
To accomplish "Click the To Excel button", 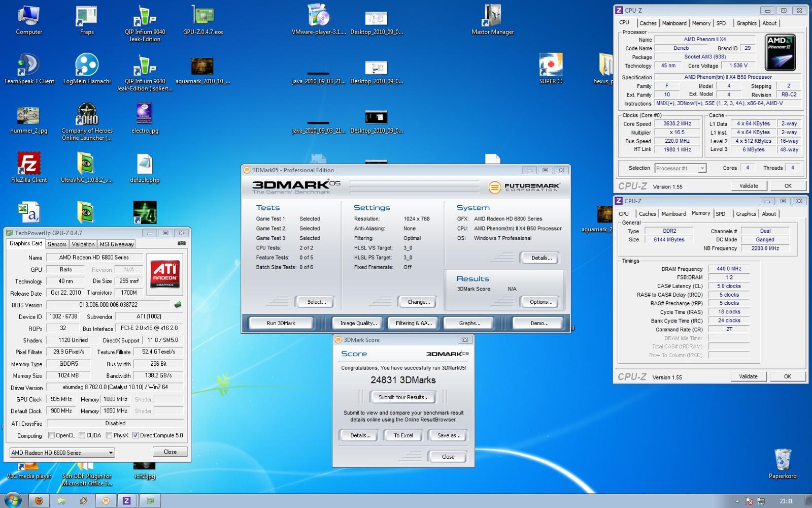I will 403,435.
